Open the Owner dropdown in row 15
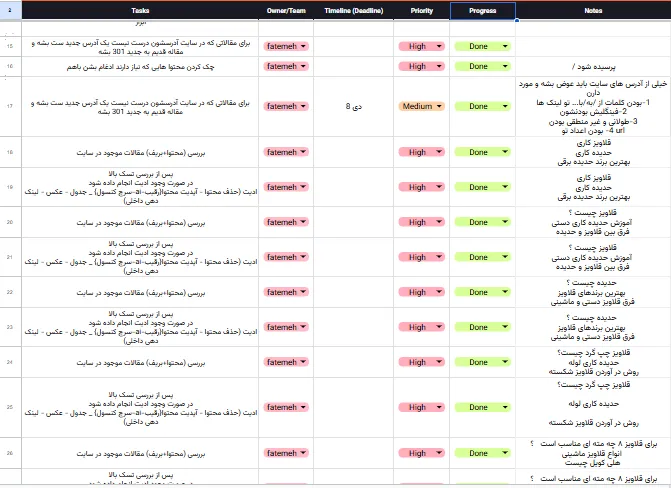 coord(286,46)
